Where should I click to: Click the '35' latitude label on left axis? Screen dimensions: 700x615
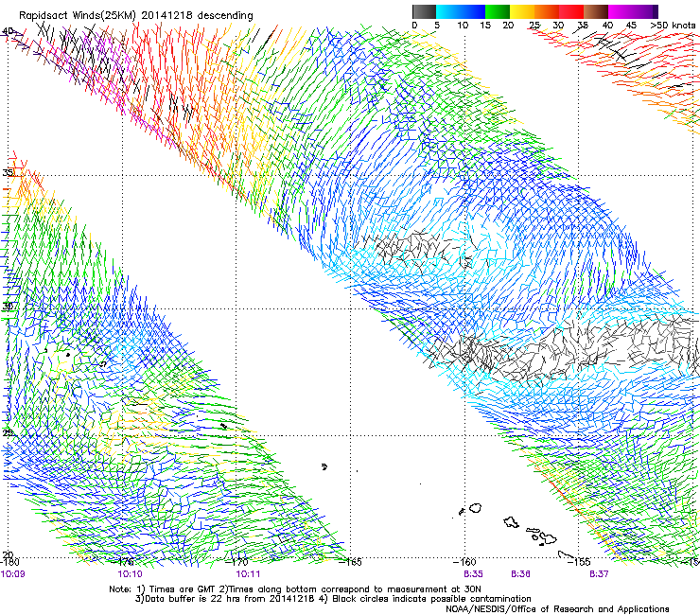[8, 173]
